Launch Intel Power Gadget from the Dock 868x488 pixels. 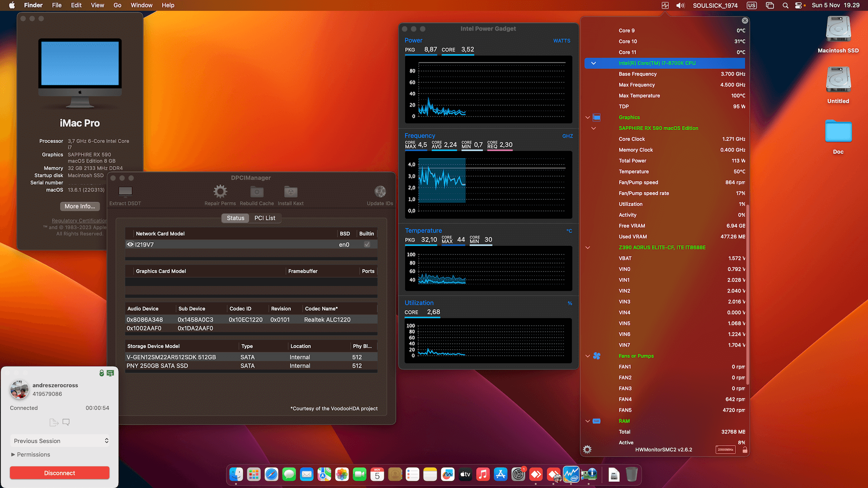pos(571,474)
